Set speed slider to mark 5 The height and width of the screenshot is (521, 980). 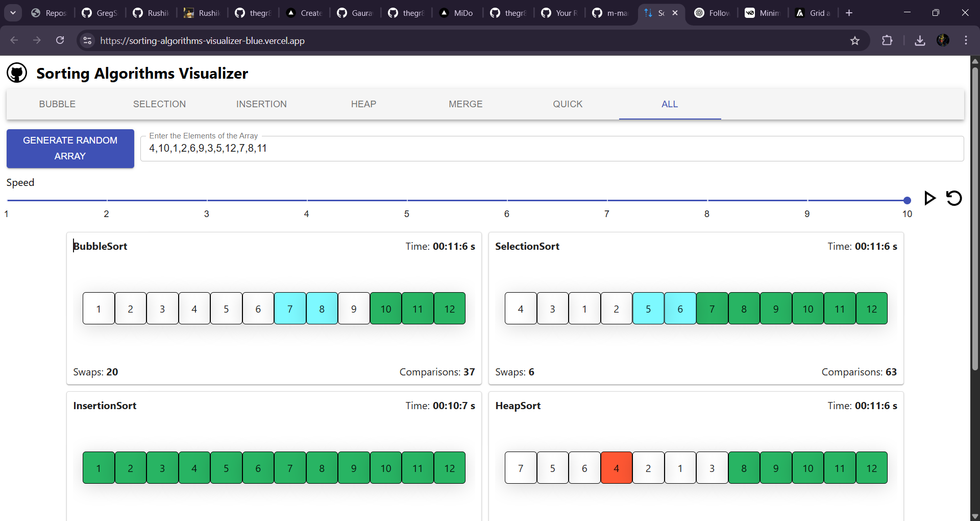[x=407, y=200]
